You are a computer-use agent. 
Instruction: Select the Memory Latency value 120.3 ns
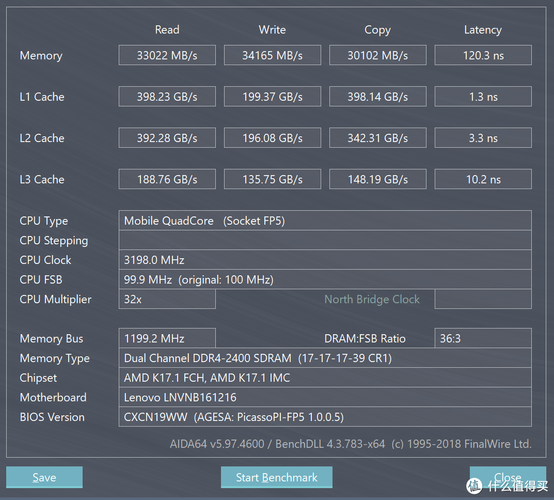click(483, 55)
